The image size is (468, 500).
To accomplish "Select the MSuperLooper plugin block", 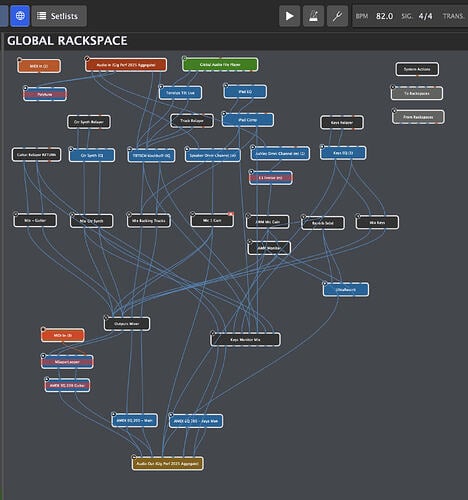I will click(67, 362).
